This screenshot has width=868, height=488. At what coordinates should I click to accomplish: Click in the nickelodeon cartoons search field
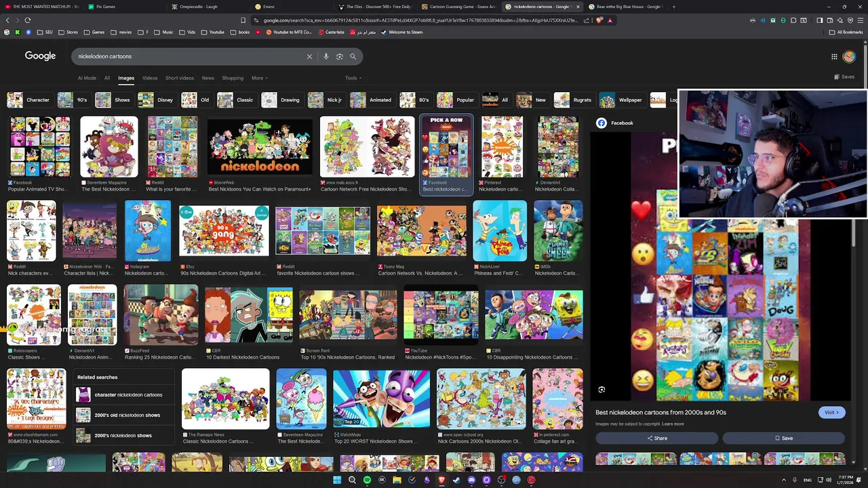tap(190, 56)
